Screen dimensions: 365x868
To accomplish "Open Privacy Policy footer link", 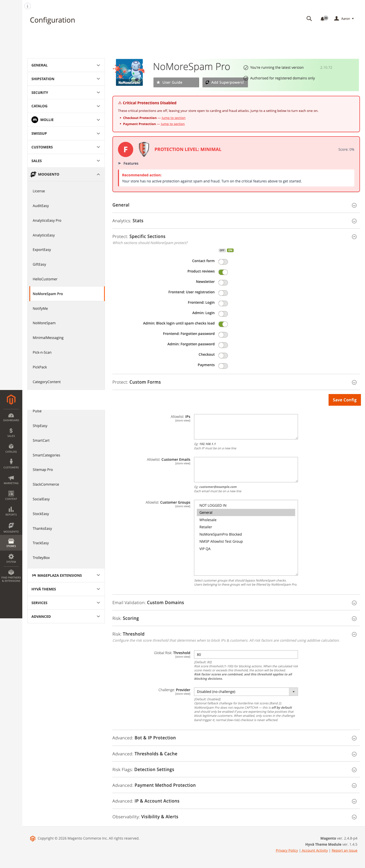I will tap(286, 850).
